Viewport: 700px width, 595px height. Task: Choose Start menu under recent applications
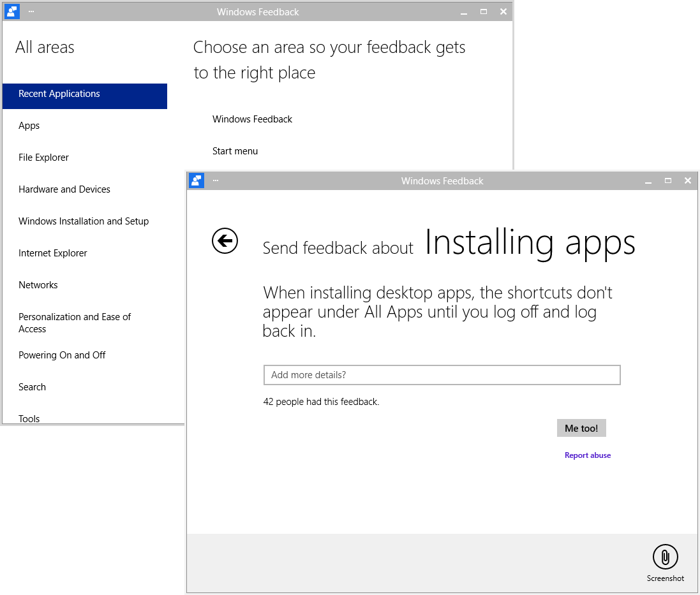[235, 151]
